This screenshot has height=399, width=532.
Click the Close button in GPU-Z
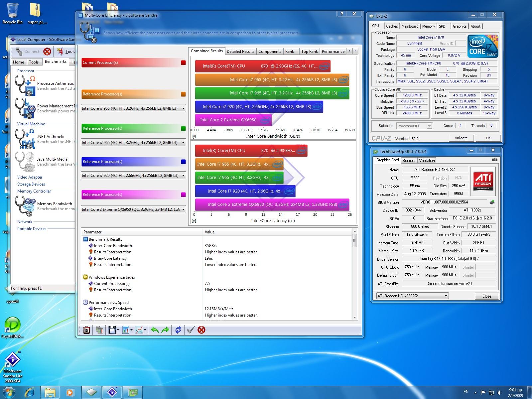tap(486, 296)
